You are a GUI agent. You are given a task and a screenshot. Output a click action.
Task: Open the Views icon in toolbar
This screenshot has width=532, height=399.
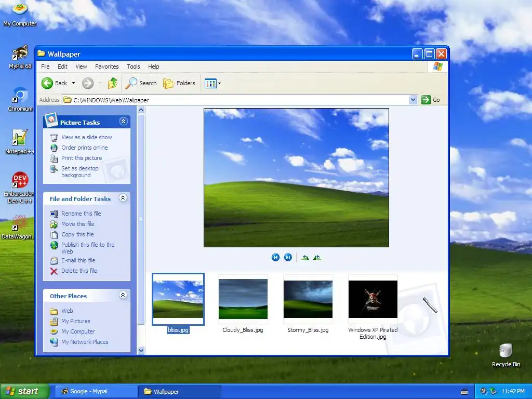210,83
